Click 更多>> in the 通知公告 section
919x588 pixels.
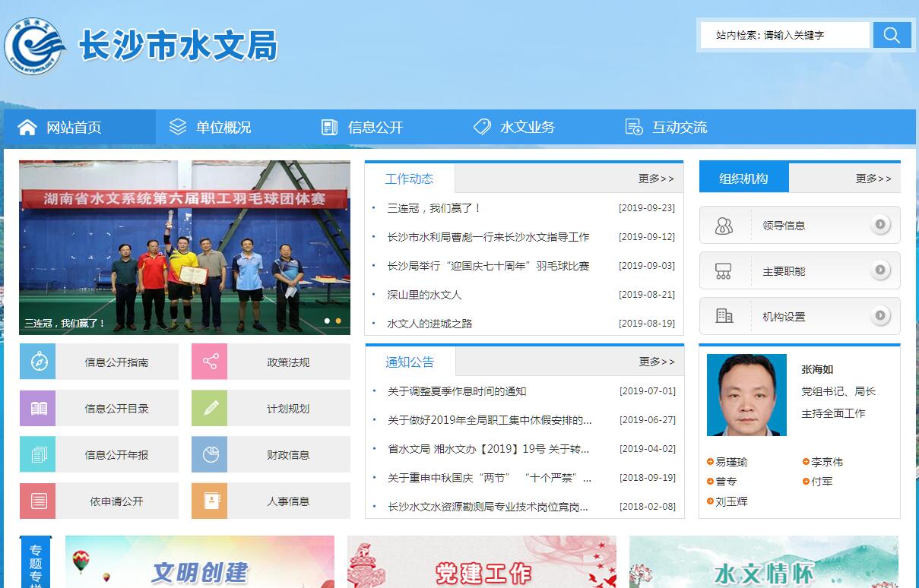point(656,362)
